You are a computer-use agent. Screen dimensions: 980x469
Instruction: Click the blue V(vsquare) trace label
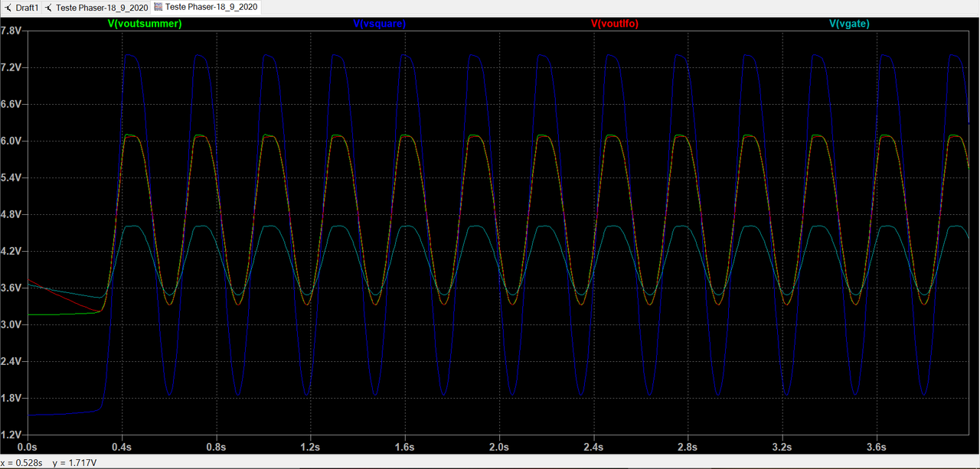tap(380, 24)
